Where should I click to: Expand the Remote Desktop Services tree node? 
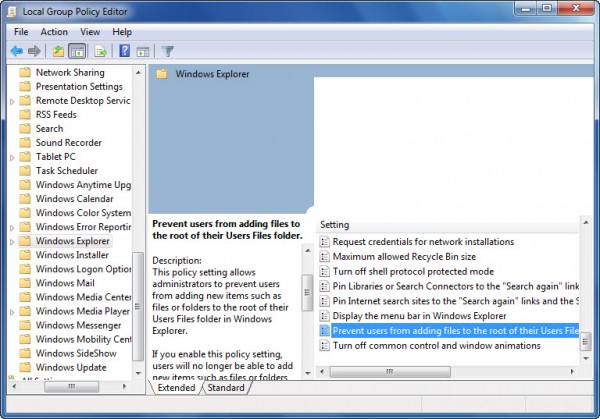12,101
